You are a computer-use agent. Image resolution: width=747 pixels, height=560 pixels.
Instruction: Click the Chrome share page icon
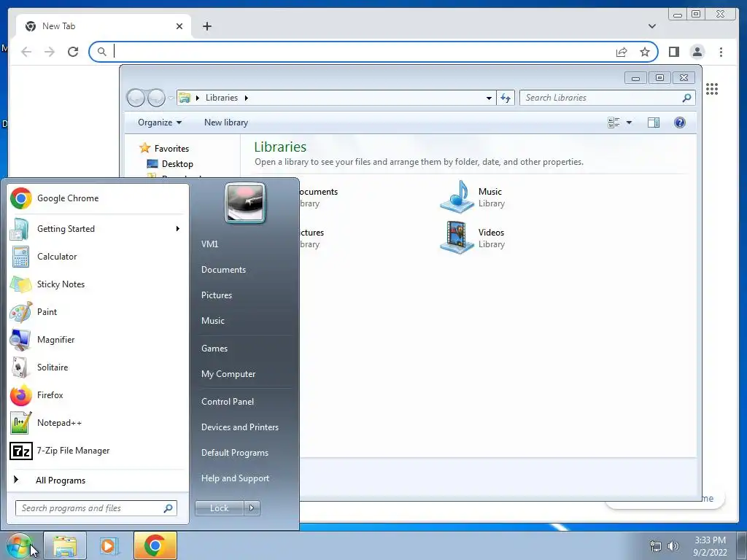click(622, 52)
